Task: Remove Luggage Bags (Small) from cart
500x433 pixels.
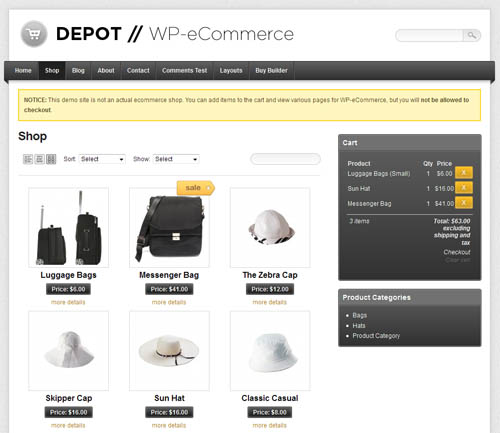Action: pos(464,173)
